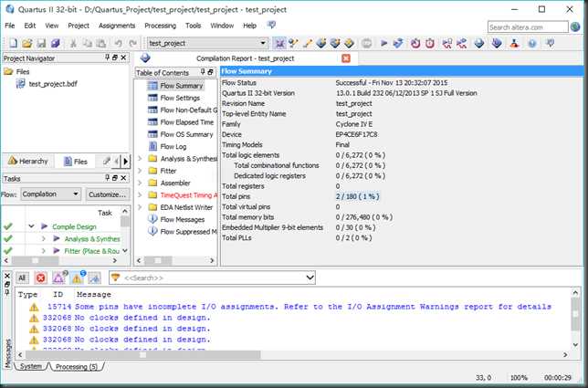
Task: Toggle the rightmost message filter icon beside warnings
Action: [x=95, y=278]
